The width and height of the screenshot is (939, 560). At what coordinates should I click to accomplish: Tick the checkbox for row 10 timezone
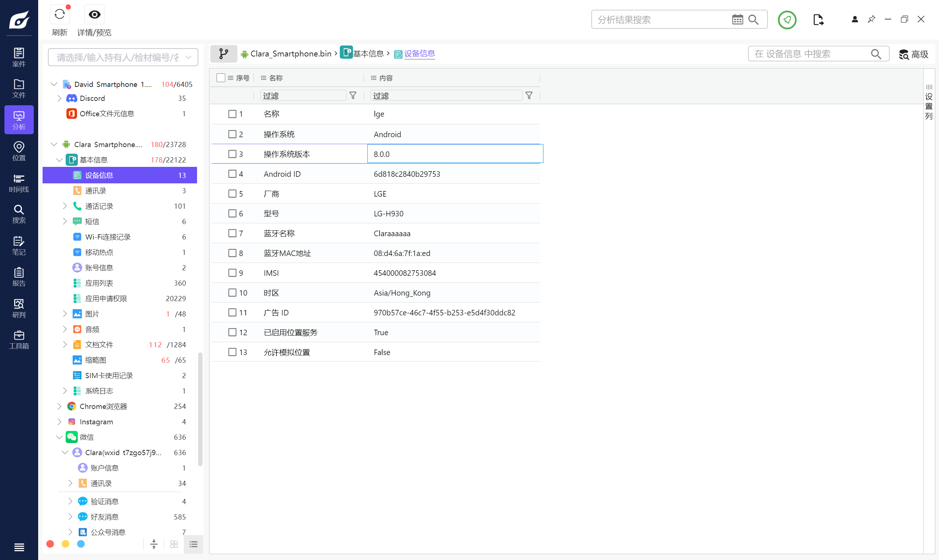click(232, 293)
